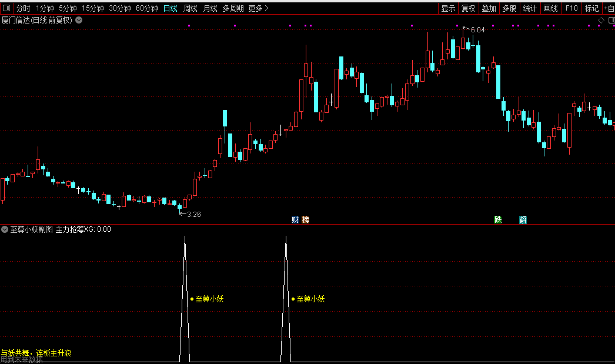The width and height of the screenshot is (615, 364).
Task: Add stock to watchlist with +自
Action: click(609, 8)
